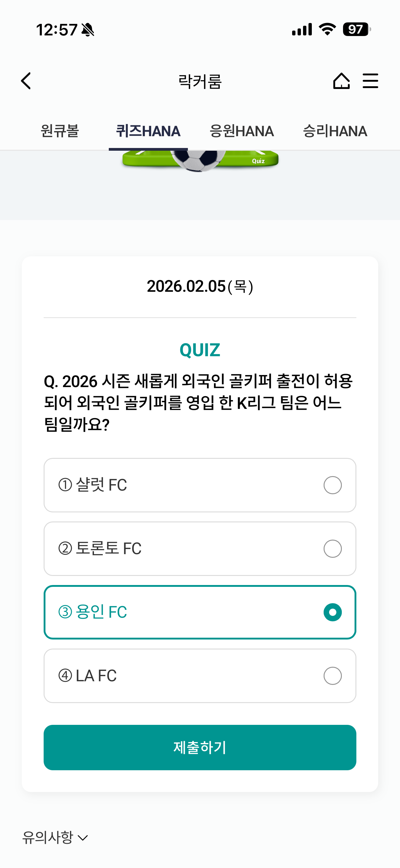Tap the silent mode bell icon
Viewport: 400px width, 868px height.
pos(88,30)
